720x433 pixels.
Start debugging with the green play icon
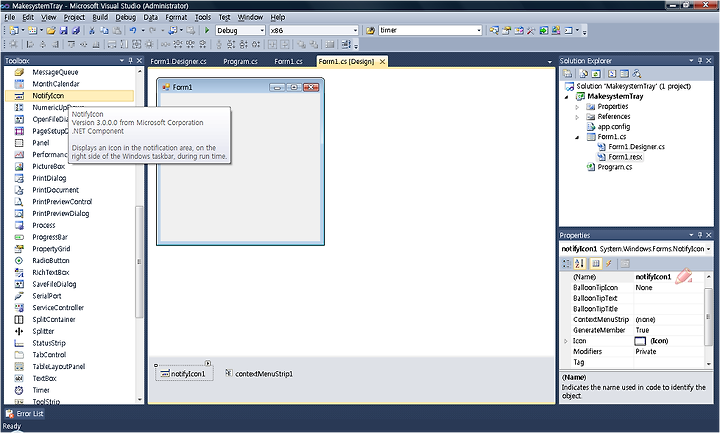point(207,30)
